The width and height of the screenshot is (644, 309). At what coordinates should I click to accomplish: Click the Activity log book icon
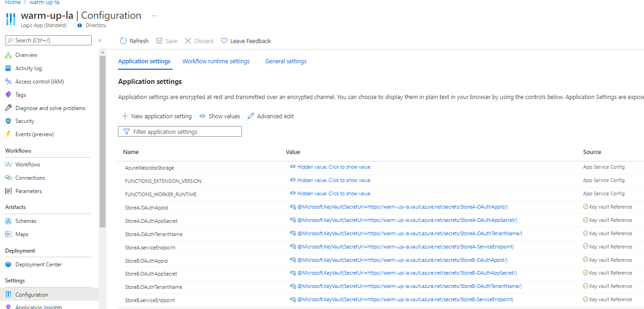(x=8, y=68)
